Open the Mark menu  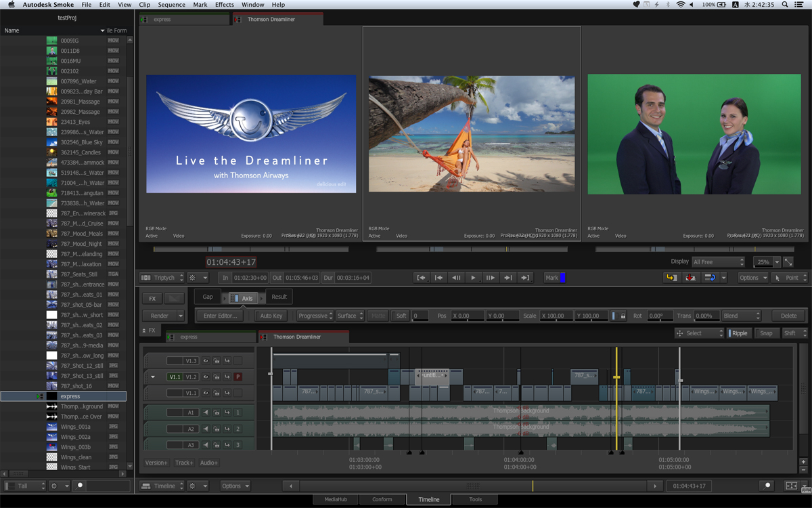pos(200,4)
